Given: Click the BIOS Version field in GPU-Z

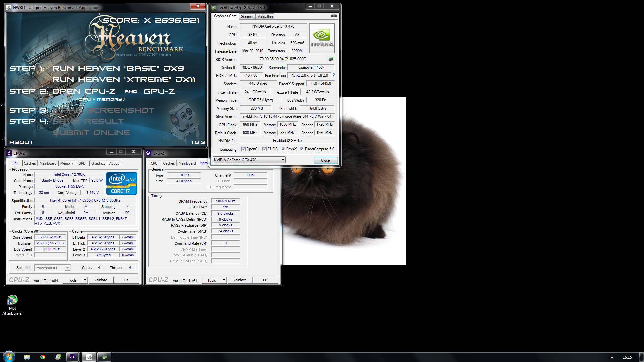Looking at the screenshot, I should click(x=283, y=59).
